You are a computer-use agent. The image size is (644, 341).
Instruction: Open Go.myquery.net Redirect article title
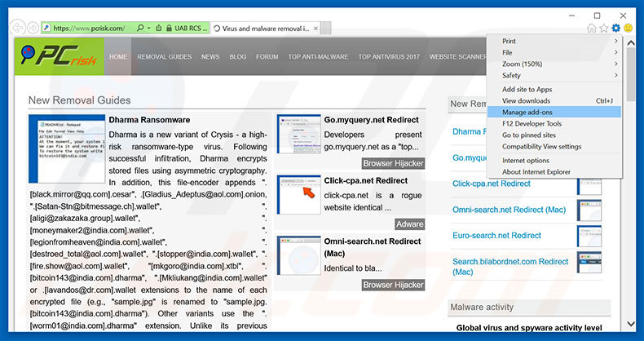371,120
